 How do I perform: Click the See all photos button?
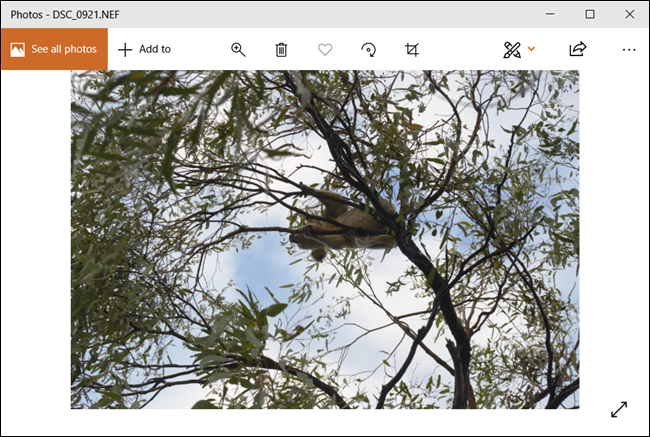click(x=54, y=49)
